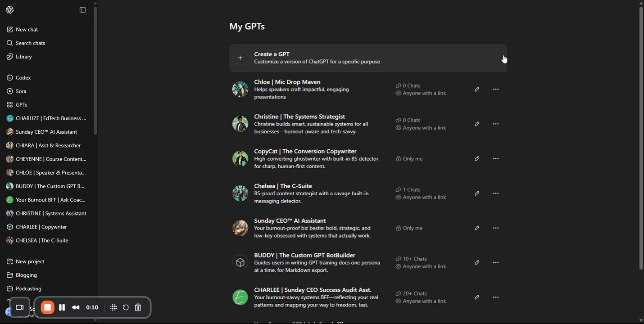Edit Chloe | Mic Drop Maven with pencil icon
Image resolution: width=644 pixels, height=324 pixels.
click(x=477, y=89)
